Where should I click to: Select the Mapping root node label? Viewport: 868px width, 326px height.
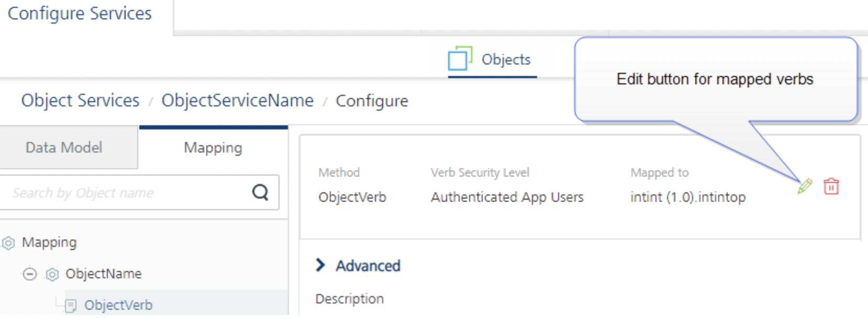coord(49,242)
